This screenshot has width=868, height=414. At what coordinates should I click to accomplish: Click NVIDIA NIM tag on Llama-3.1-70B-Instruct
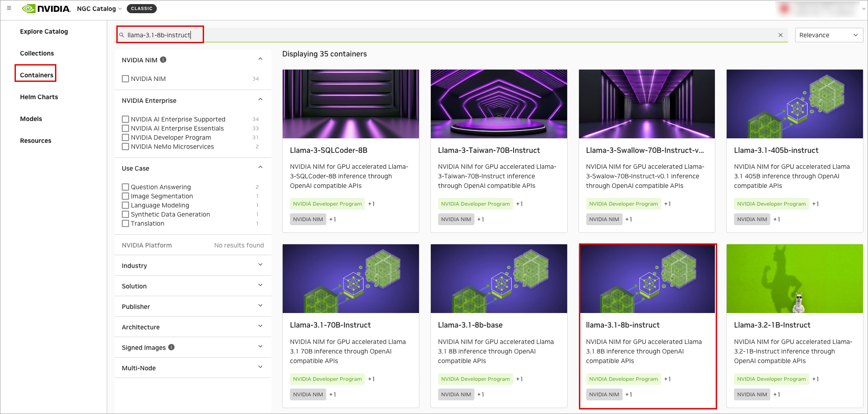click(308, 394)
